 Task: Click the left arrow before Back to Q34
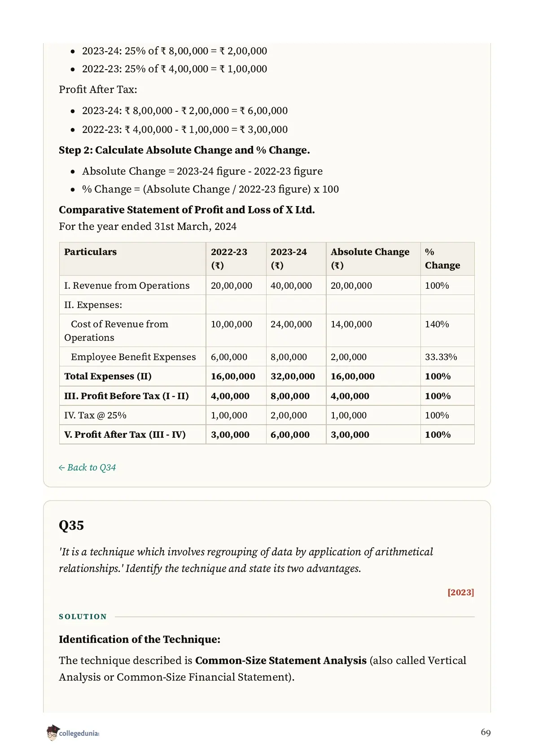coord(62,468)
